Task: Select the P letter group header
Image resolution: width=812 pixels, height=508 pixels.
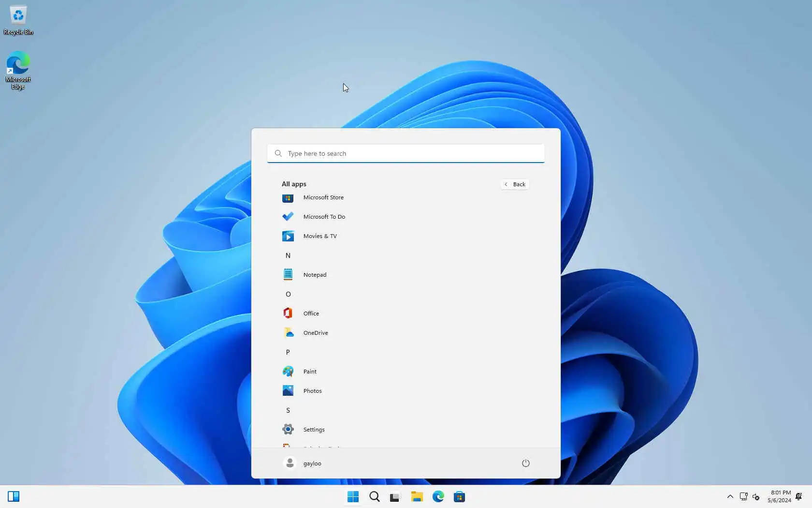Action: click(288, 352)
